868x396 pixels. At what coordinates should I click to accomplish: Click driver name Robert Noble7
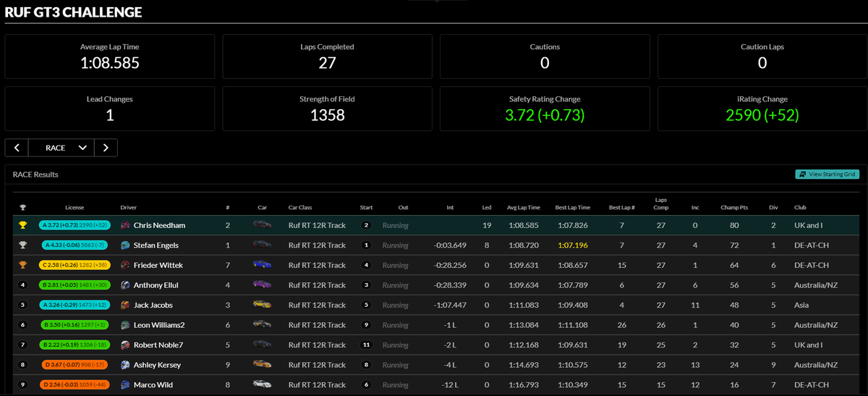pos(158,345)
